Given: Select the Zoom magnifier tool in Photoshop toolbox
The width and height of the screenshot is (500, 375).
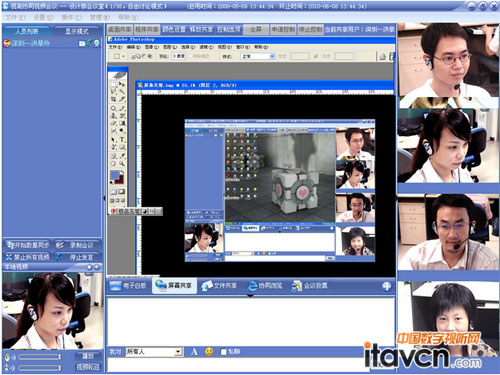Looking at the screenshot, I should 122,163.
